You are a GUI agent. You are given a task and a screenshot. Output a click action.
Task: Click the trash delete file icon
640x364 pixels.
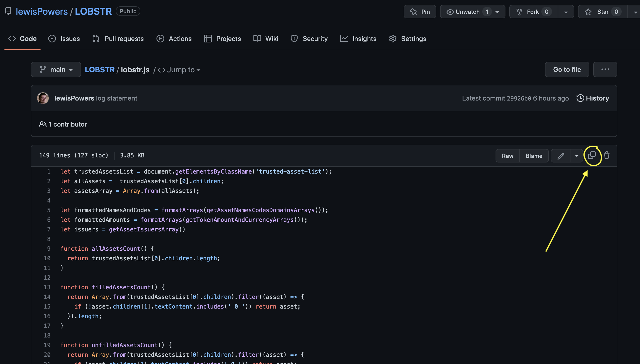pos(606,155)
